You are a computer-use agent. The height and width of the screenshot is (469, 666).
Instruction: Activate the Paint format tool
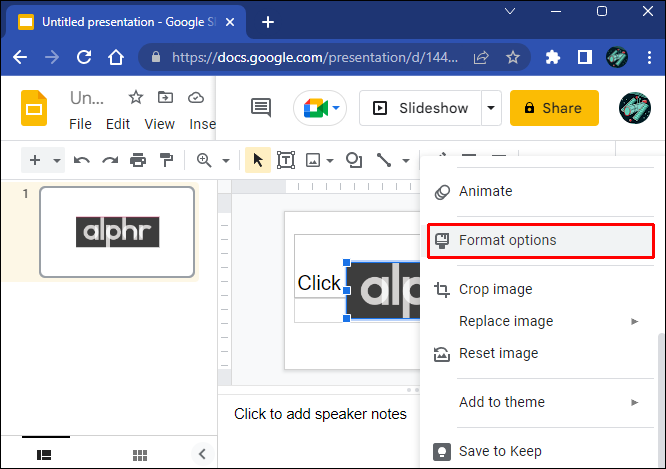pyautogui.click(x=166, y=160)
